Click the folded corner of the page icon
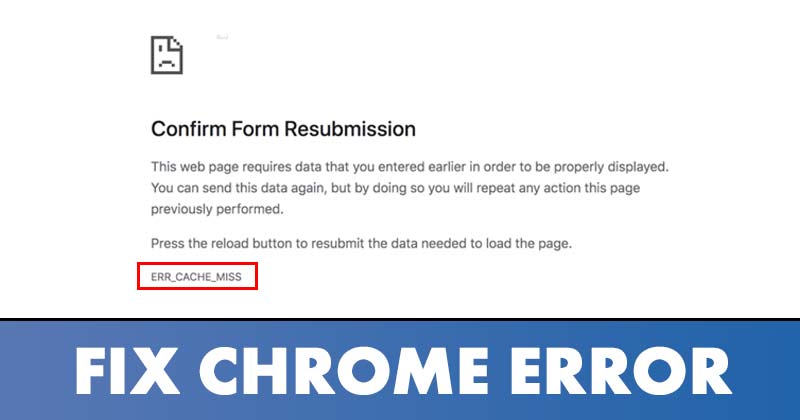 coord(177,43)
